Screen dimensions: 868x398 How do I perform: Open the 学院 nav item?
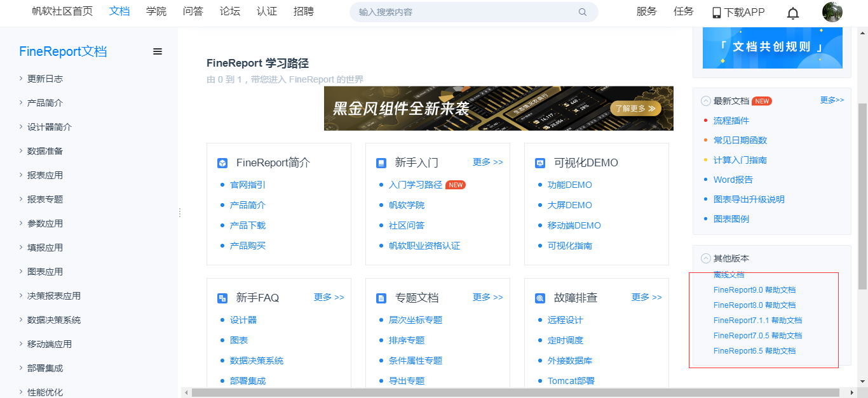156,11
